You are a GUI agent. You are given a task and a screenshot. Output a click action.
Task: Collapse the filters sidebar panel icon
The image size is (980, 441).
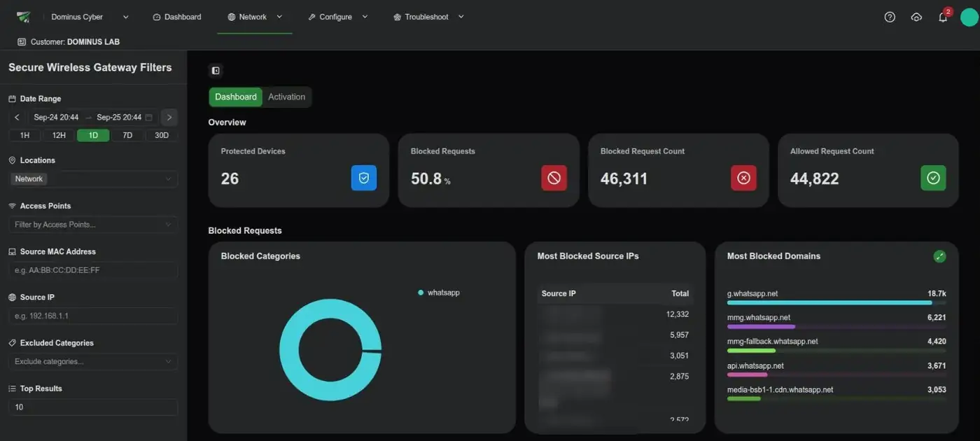(x=216, y=70)
